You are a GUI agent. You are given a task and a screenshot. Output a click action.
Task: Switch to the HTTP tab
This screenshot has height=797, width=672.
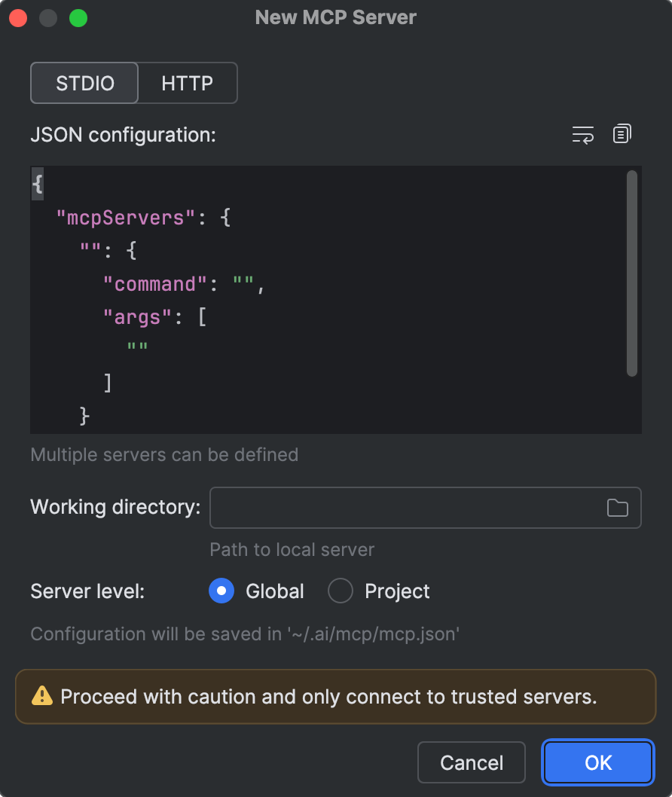[x=187, y=83]
